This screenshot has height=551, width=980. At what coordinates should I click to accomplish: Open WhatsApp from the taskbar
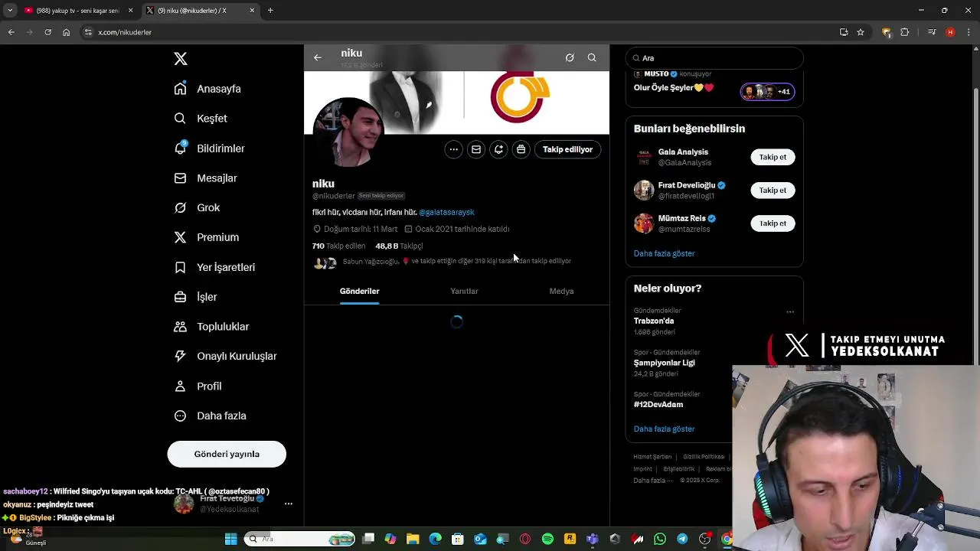tap(660, 539)
